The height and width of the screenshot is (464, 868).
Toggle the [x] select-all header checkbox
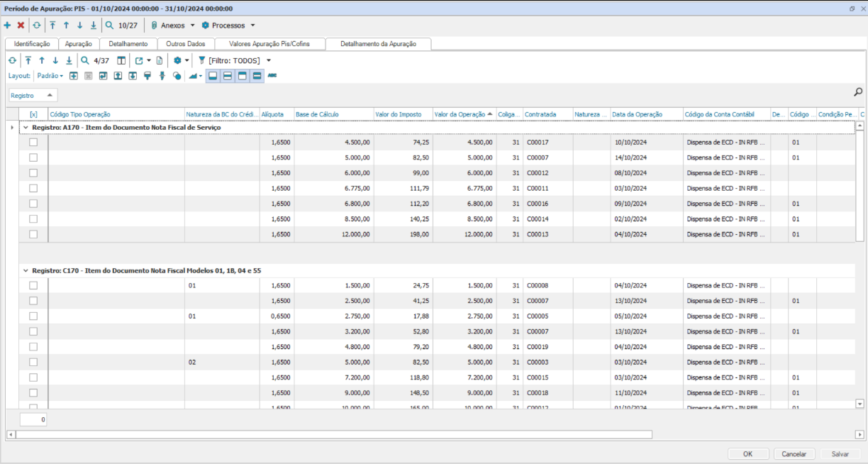pos(33,114)
